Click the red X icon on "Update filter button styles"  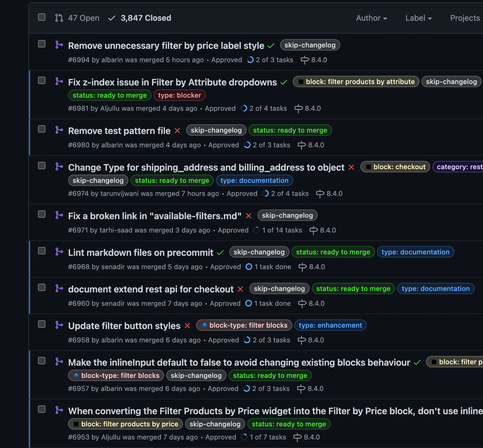[x=187, y=326]
